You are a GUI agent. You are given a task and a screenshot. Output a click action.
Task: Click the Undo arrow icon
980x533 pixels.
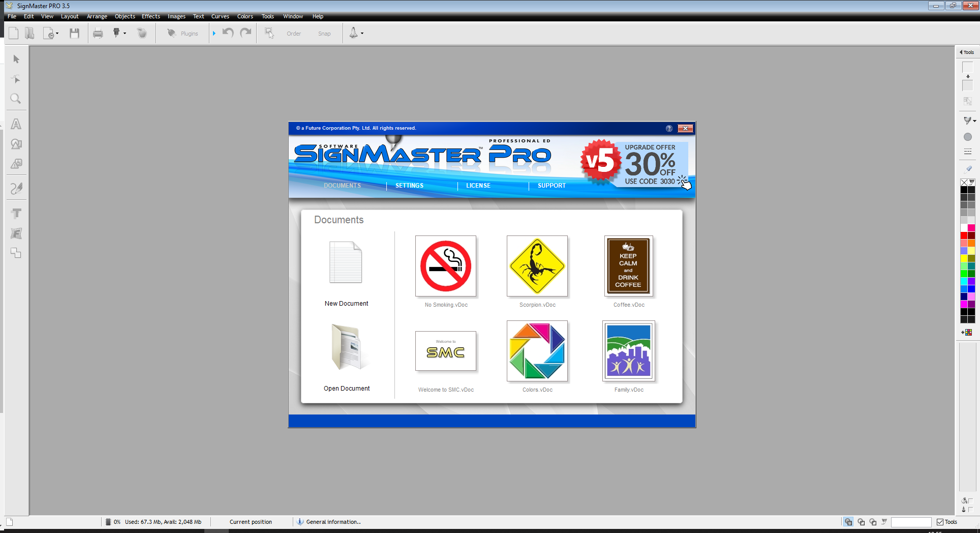click(x=228, y=33)
